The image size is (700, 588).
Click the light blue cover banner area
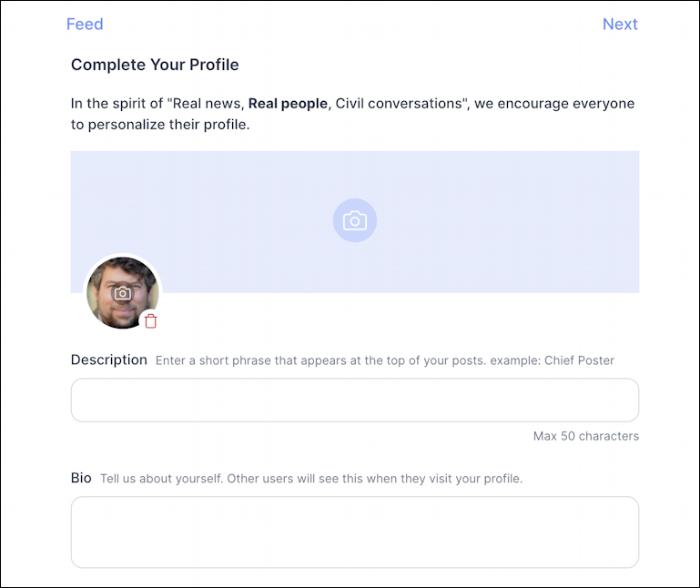pos(355,222)
